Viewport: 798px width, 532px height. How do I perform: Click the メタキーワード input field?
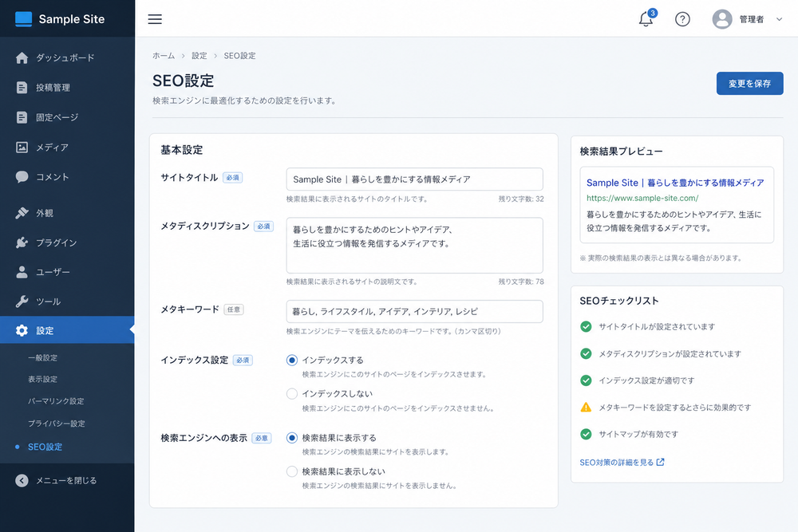(414, 312)
